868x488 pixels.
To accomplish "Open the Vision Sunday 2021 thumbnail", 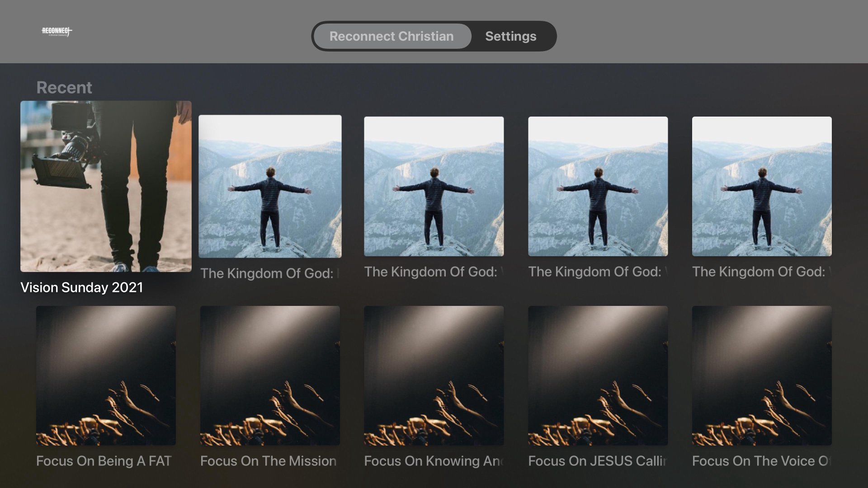I will tap(106, 186).
